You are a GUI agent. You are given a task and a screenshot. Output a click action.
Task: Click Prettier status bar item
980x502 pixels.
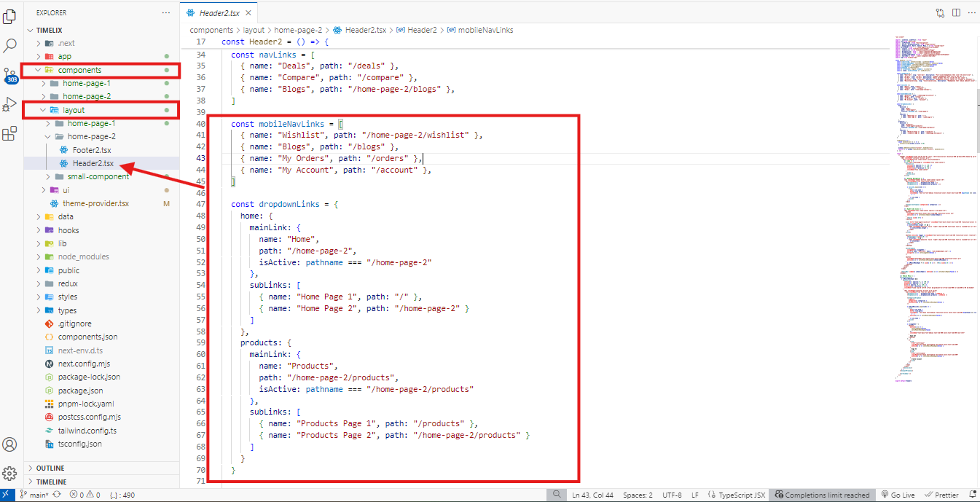[941, 495]
